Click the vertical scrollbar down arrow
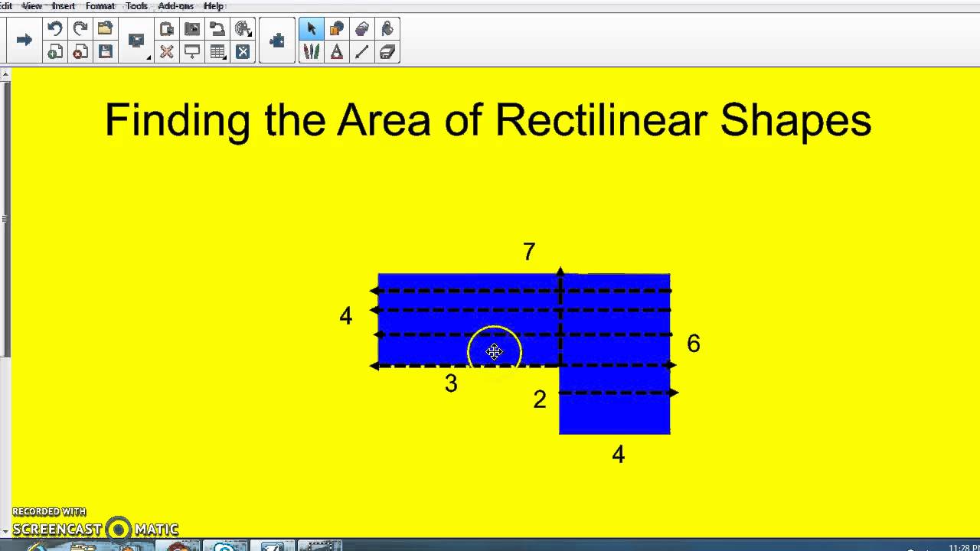The width and height of the screenshot is (980, 551). click(5, 532)
